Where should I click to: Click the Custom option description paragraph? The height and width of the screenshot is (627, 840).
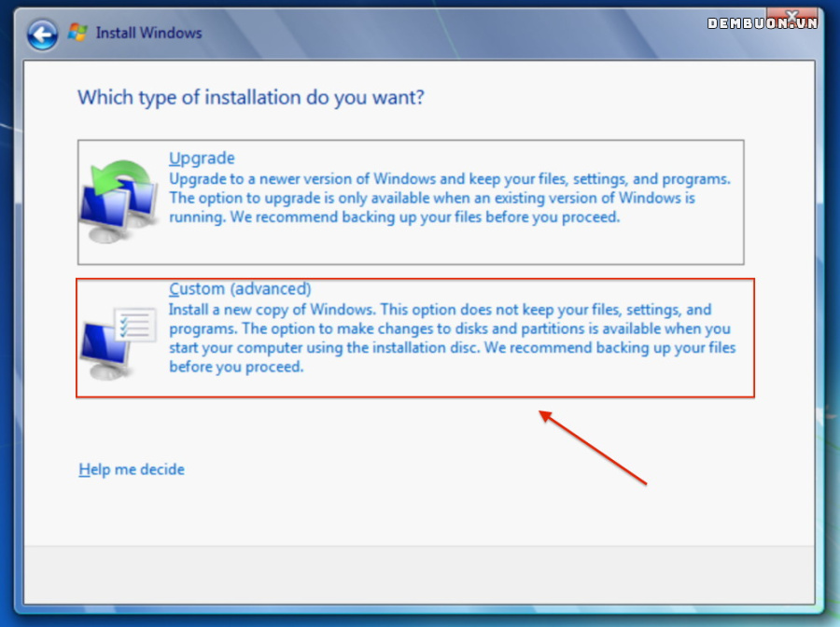tap(452, 338)
